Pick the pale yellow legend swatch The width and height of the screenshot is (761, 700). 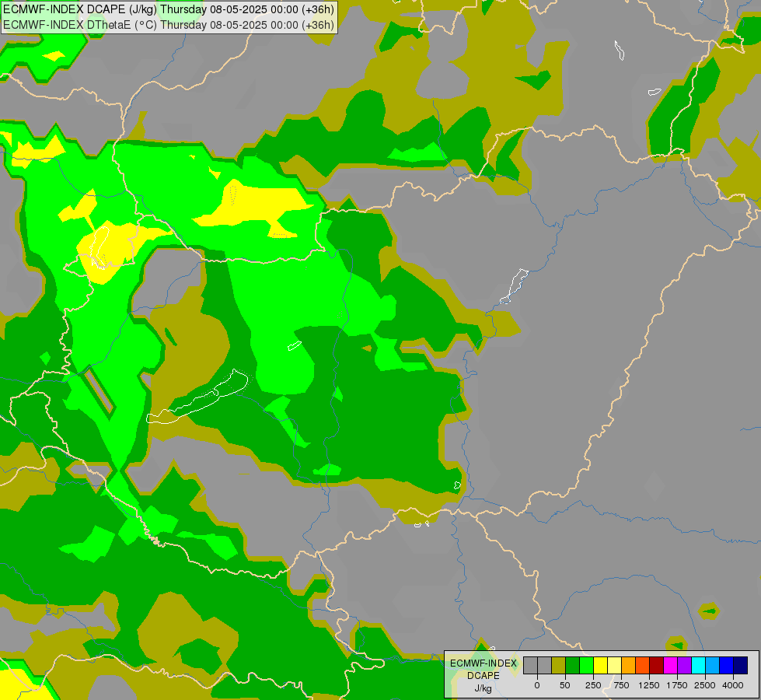click(x=614, y=665)
